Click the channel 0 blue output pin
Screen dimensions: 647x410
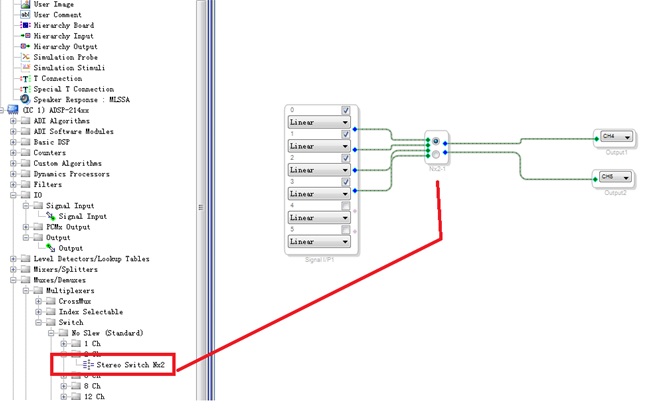point(355,130)
